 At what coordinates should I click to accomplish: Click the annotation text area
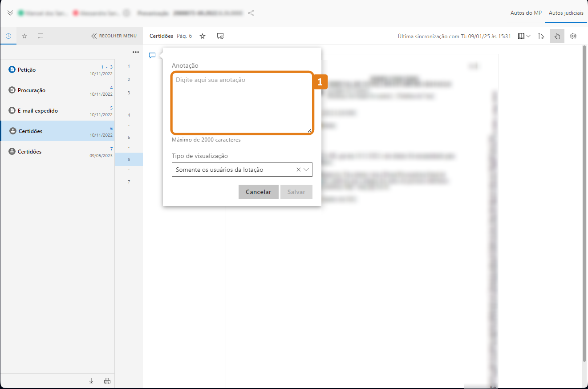point(242,103)
